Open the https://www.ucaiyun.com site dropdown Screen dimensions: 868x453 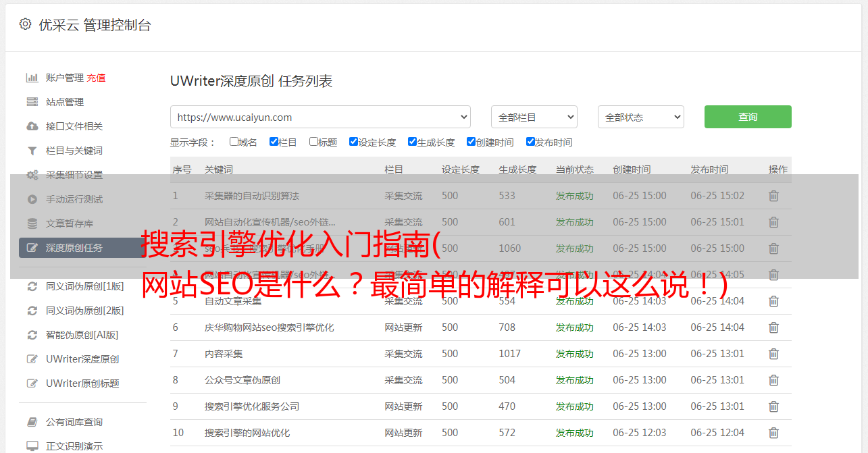(x=320, y=117)
